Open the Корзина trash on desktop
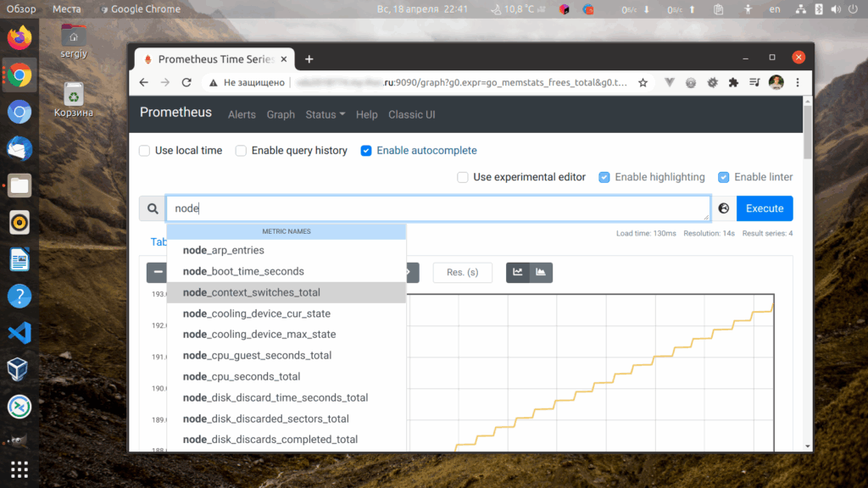868x488 pixels. click(74, 100)
